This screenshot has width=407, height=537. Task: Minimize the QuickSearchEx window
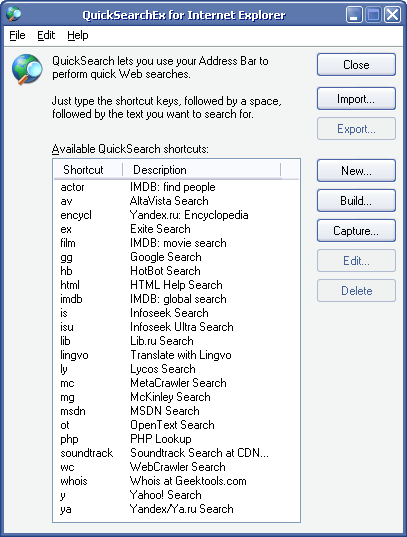tap(354, 15)
